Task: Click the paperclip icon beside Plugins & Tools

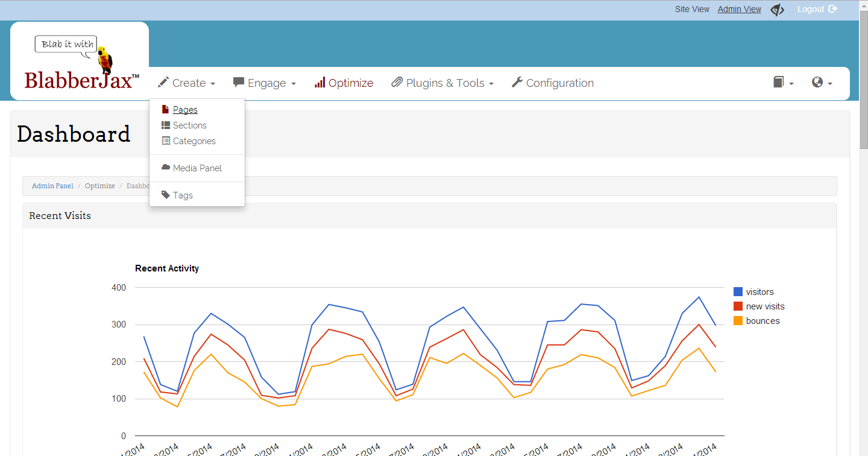Action: click(397, 83)
